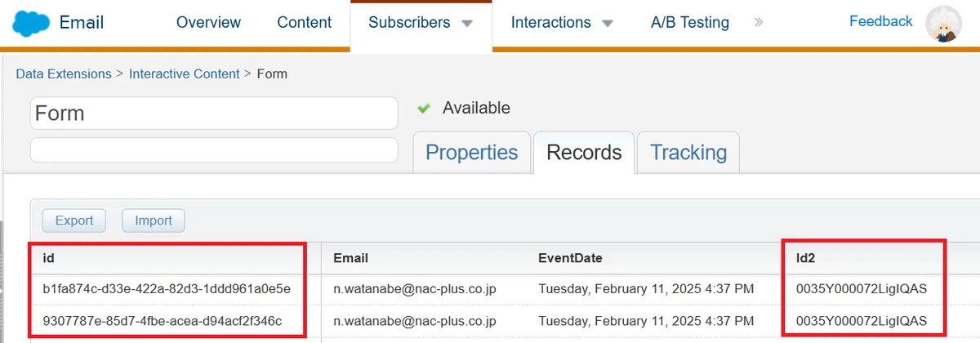Screen dimensions: 980x343
Task: Show more navigation items via double chevron
Action: click(758, 23)
